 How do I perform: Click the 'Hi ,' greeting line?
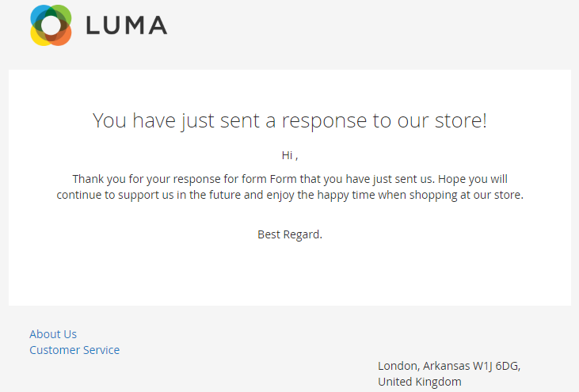tap(290, 155)
